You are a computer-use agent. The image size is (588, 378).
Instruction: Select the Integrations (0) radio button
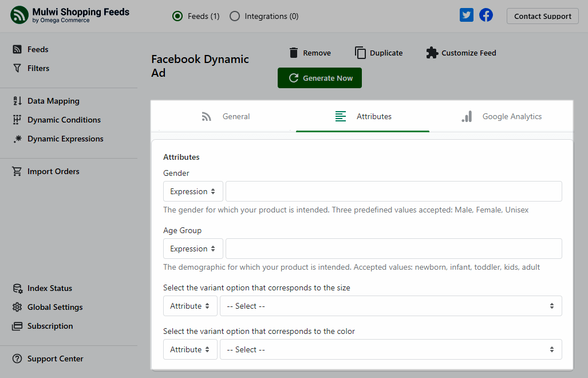point(235,16)
